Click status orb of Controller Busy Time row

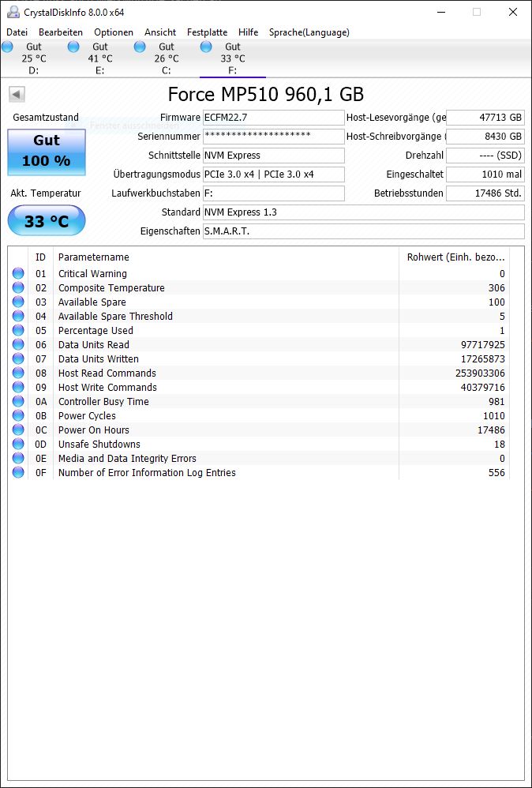(x=18, y=401)
